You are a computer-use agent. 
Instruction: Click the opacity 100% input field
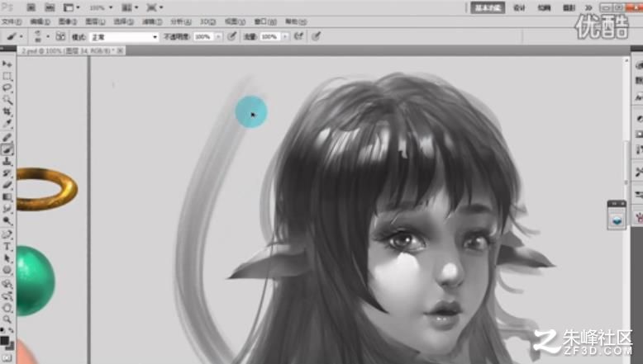204,37
